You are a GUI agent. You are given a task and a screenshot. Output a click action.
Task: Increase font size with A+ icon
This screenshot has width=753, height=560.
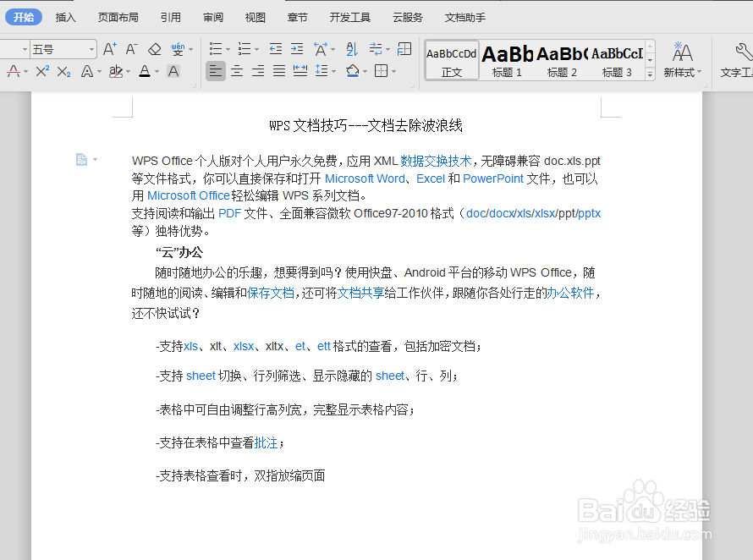pos(109,49)
